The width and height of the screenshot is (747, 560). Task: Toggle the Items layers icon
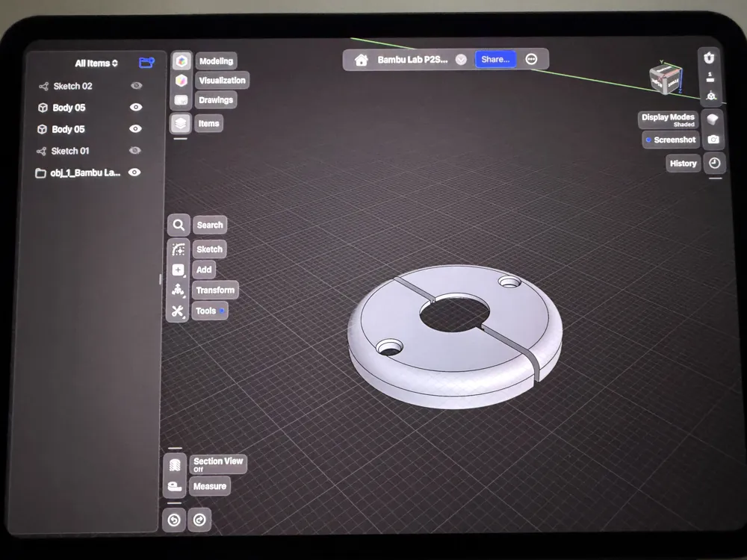tap(181, 123)
